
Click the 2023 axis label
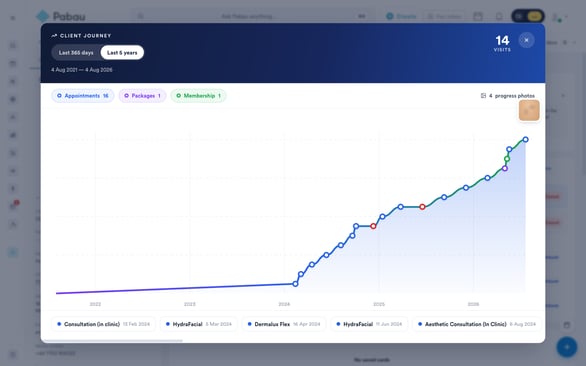[x=189, y=304]
